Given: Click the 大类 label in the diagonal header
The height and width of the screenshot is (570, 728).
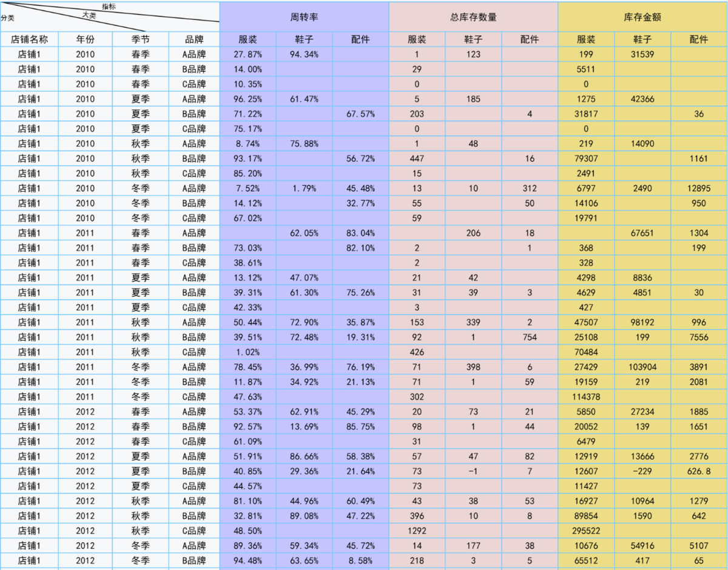Looking at the screenshot, I should [x=89, y=15].
